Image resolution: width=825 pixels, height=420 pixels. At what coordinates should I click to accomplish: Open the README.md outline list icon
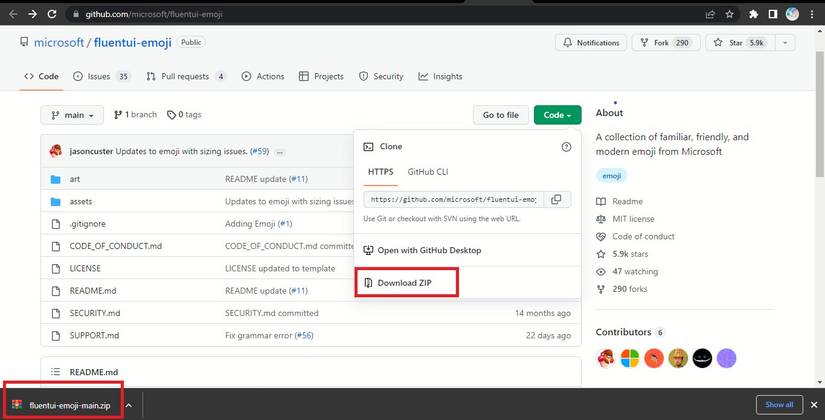(x=55, y=372)
